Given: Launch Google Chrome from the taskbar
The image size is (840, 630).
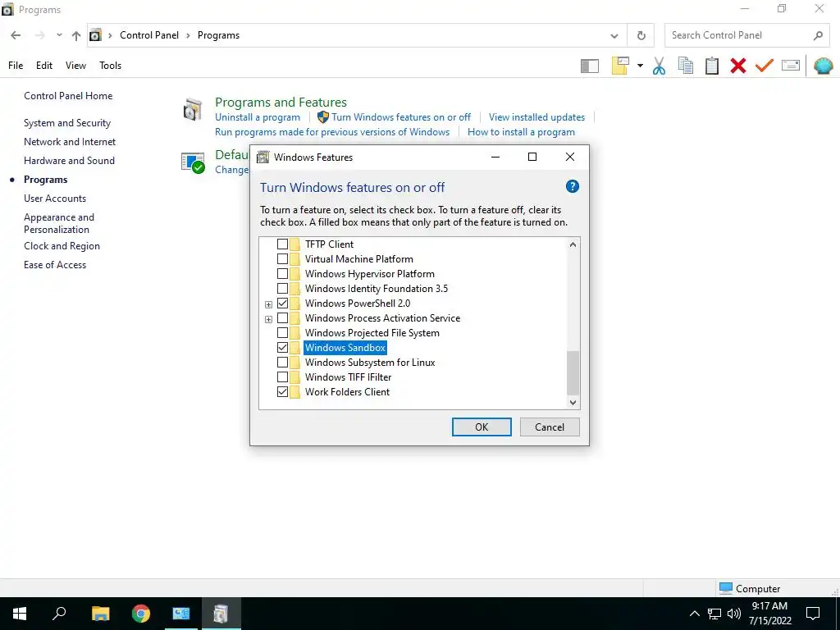Looking at the screenshot, I should click(x=141, y=614).
